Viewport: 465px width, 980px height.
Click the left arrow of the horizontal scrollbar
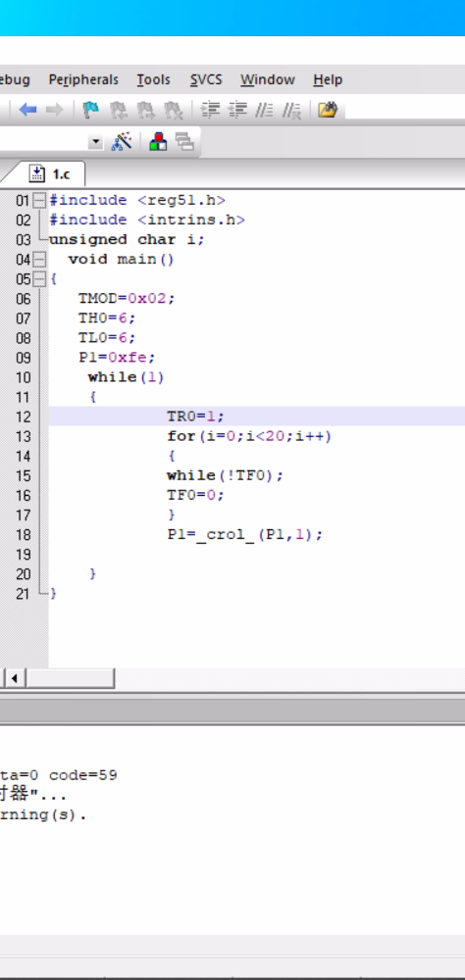click(15, 677)
